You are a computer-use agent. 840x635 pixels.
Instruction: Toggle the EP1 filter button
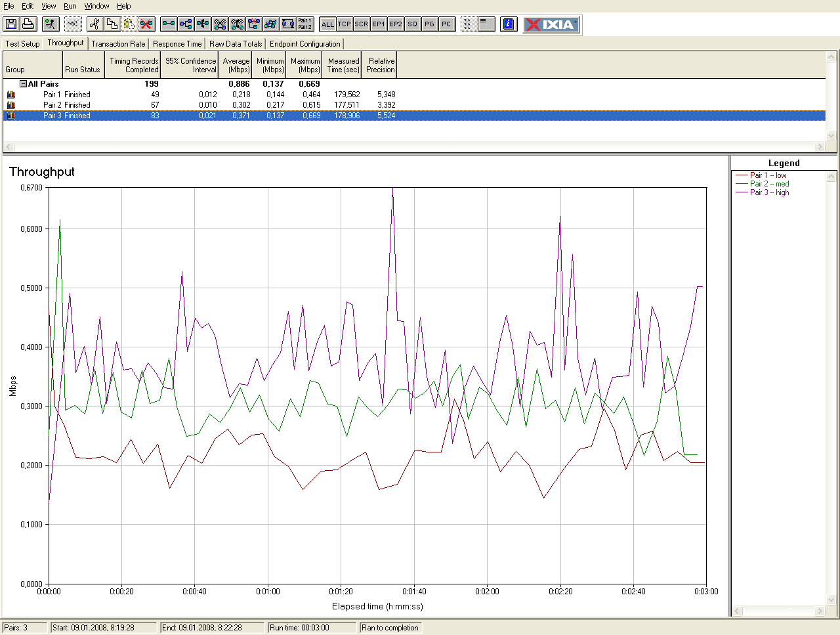[379, 24]
